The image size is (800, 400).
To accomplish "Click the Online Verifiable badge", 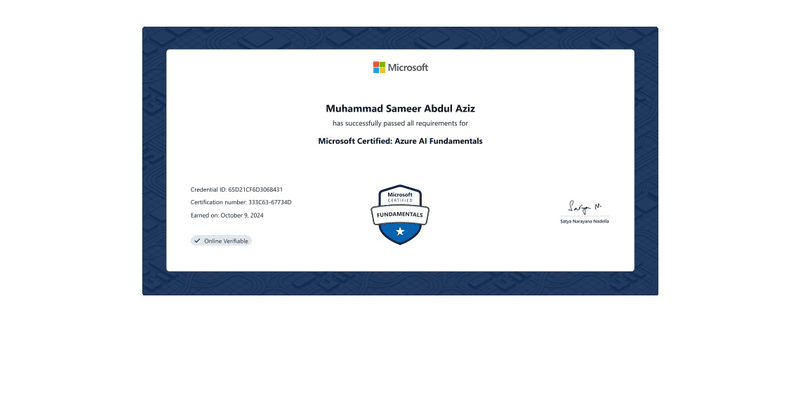I will tap(221, 241).
